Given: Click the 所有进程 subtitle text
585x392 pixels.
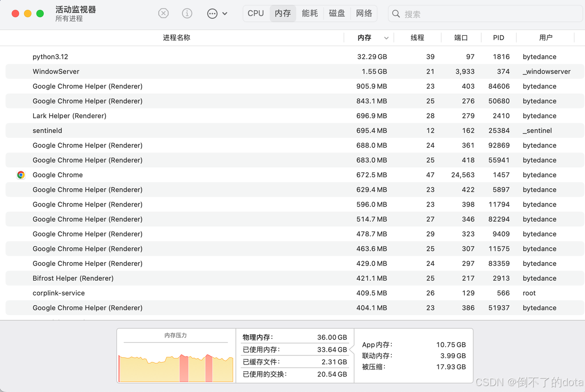Looking at the screenshot, I should (69, 19).
